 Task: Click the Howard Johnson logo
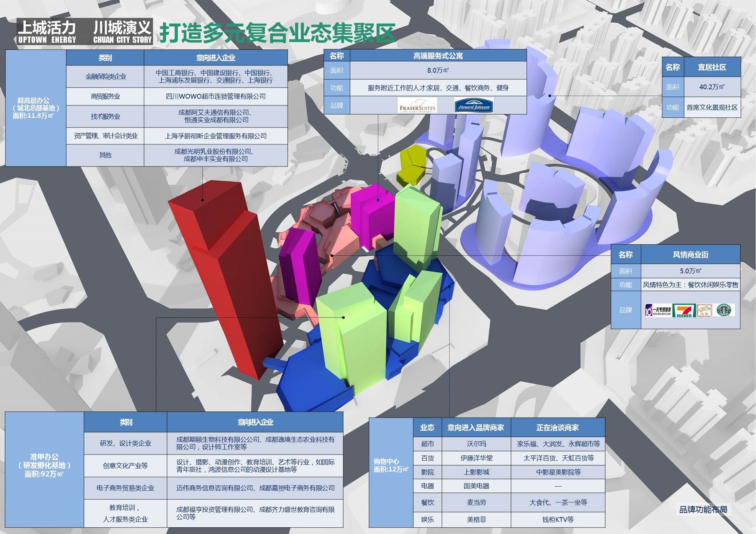[x=474, y=106]
